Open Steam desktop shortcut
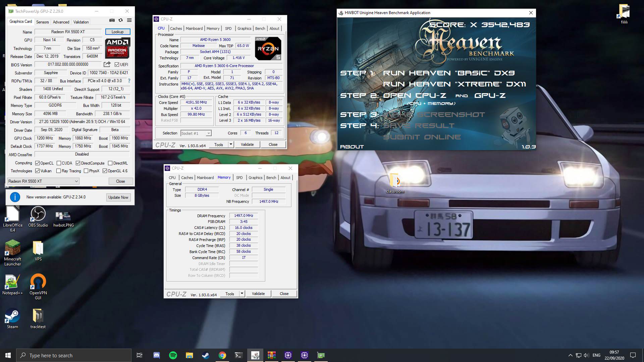644x362 pixels. (x=12, y=318)
